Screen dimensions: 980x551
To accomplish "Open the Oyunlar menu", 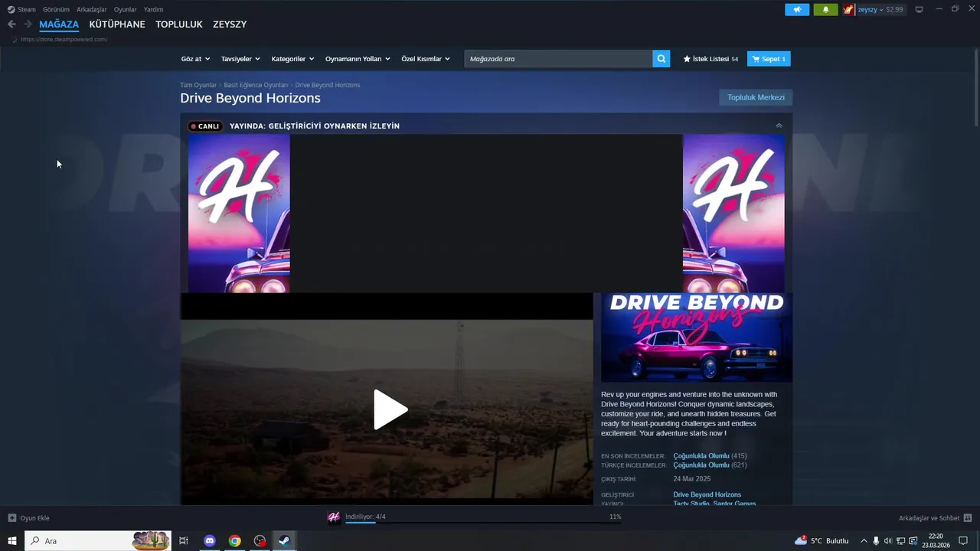I will [x=126, y=9].
